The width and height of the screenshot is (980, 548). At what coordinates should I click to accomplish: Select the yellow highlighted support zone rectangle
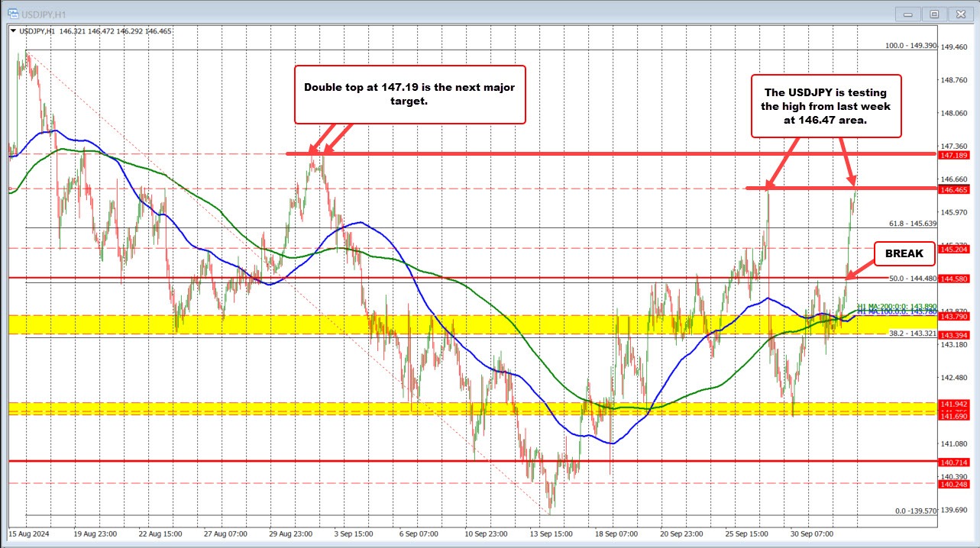306,324
